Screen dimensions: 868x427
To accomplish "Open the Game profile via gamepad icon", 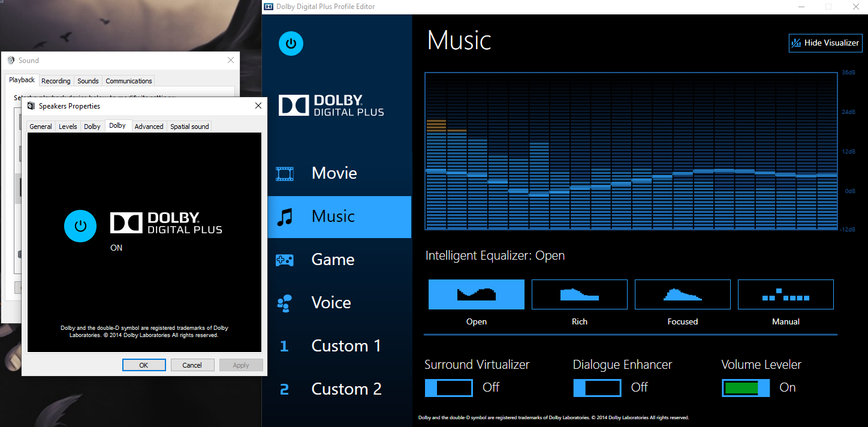I will 284,259.
